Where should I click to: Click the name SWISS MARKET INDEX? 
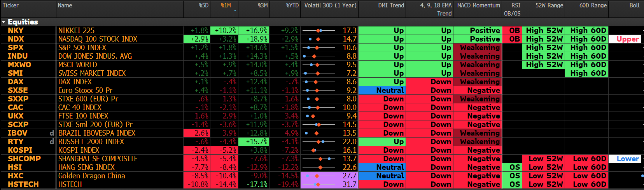[x=92, y=73]
